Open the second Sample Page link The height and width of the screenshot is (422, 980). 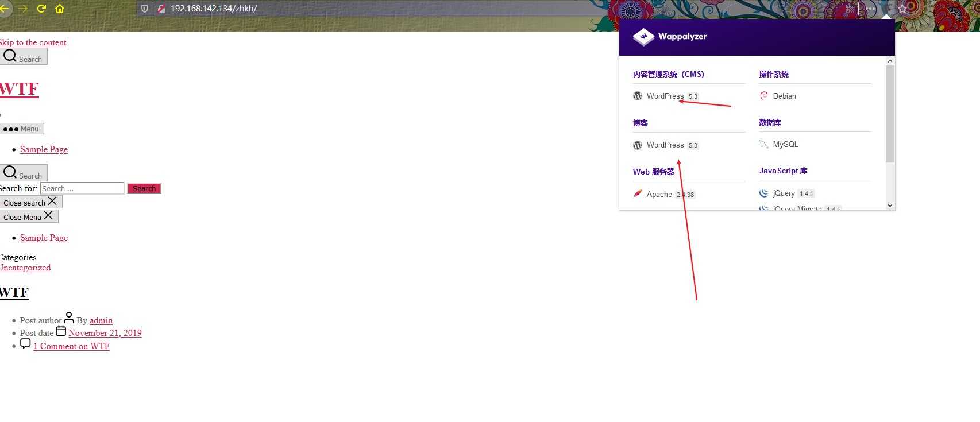tap(44, 238)
